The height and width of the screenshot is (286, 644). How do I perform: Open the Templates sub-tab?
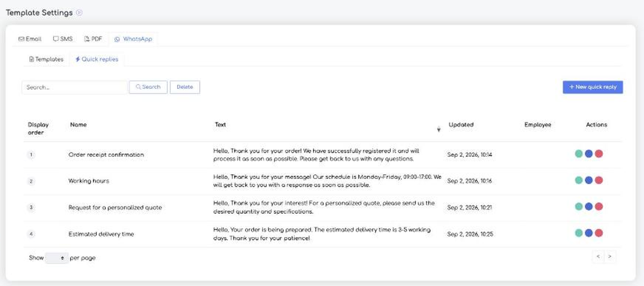tap(46, 59)
